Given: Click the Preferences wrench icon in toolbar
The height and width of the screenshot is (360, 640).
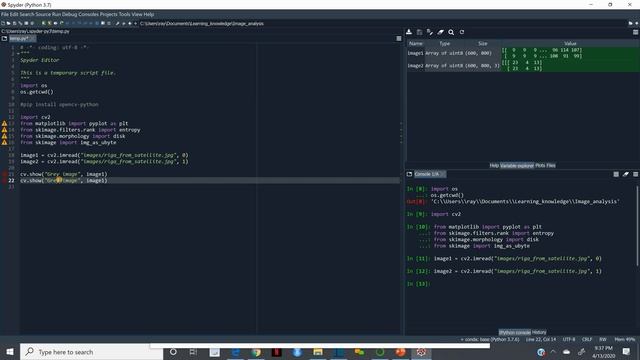Looking at the screenshot, I should coord(118,24).
